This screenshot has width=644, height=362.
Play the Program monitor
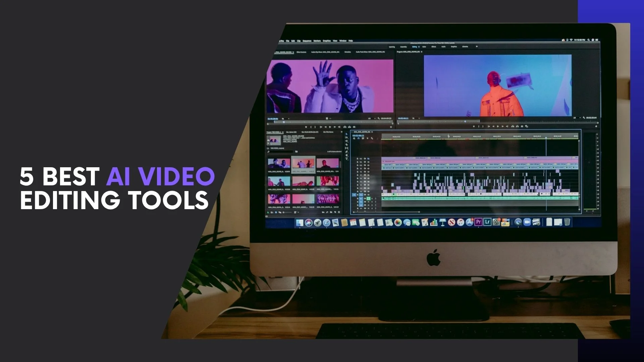pos(498,126)
